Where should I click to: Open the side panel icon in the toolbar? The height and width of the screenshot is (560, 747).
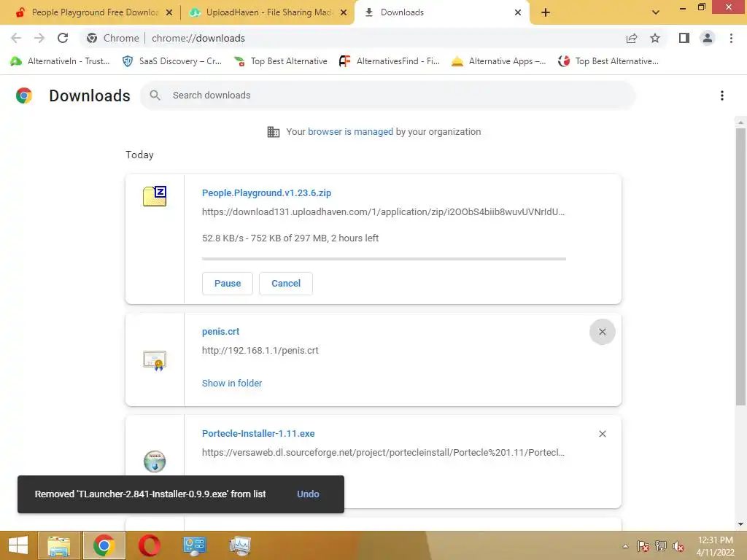(x=684, y=38)
